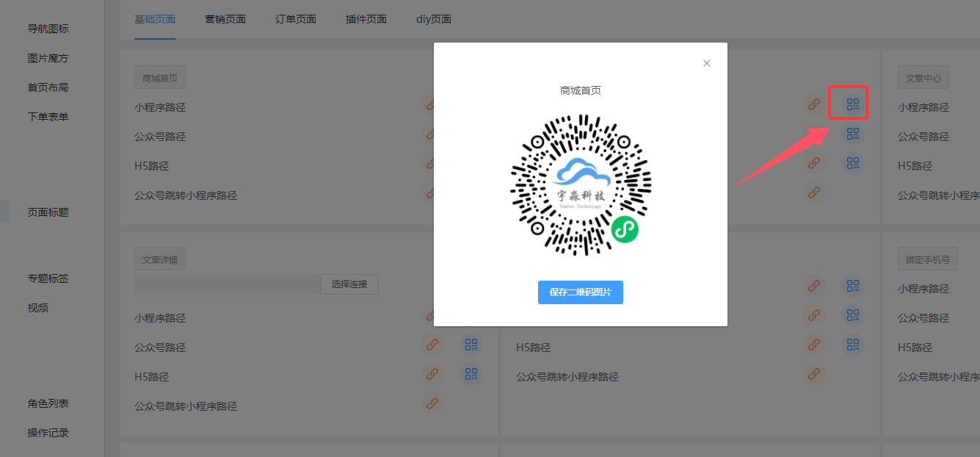Open 导航图标 in the sidebar
The height and width of the screenshot is (457, 980).
[48, 29]
